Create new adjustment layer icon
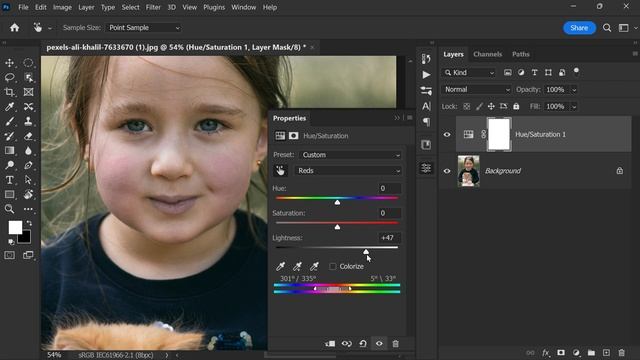Viewport: 640px width, 360px height. pyautogui.click(x=576, y=353)
